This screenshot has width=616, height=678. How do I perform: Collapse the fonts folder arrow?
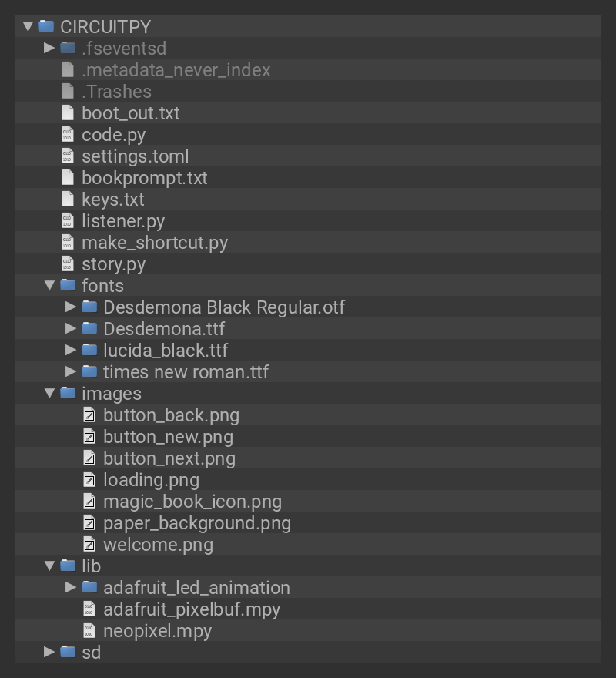pos(49,285)
